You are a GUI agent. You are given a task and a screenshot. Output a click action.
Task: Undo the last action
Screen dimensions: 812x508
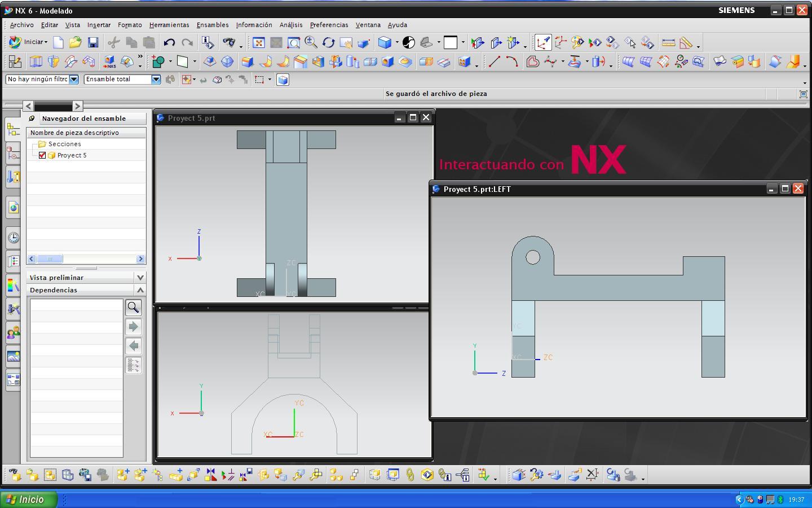click(x=169, y=42)
